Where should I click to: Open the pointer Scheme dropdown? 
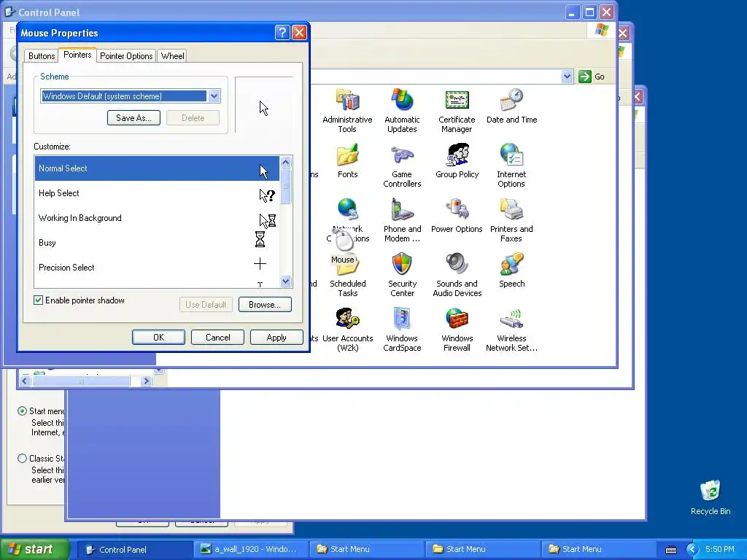(214, 96)
